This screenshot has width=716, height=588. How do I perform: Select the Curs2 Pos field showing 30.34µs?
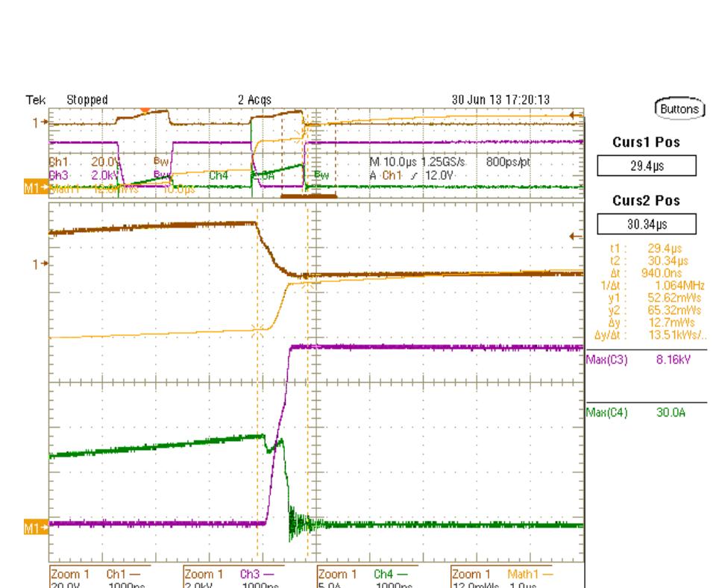[x=647, y=224]
